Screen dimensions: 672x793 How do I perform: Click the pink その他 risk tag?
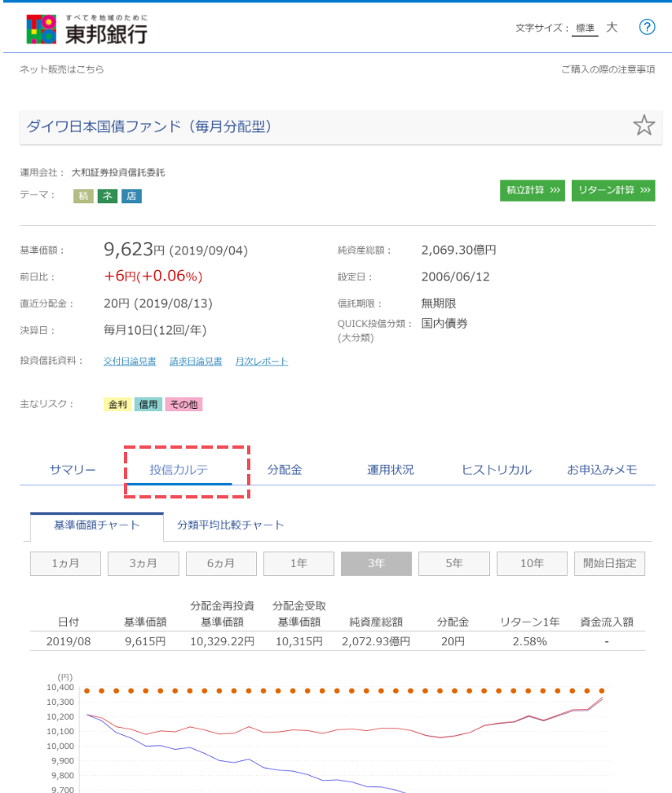[x=183, y=404]
